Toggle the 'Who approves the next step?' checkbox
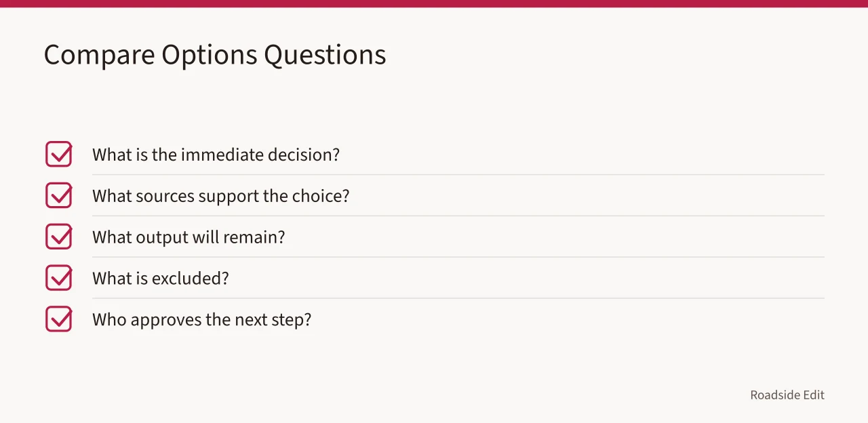The height and width of the screenshot is (423, 868). point(58,319)
